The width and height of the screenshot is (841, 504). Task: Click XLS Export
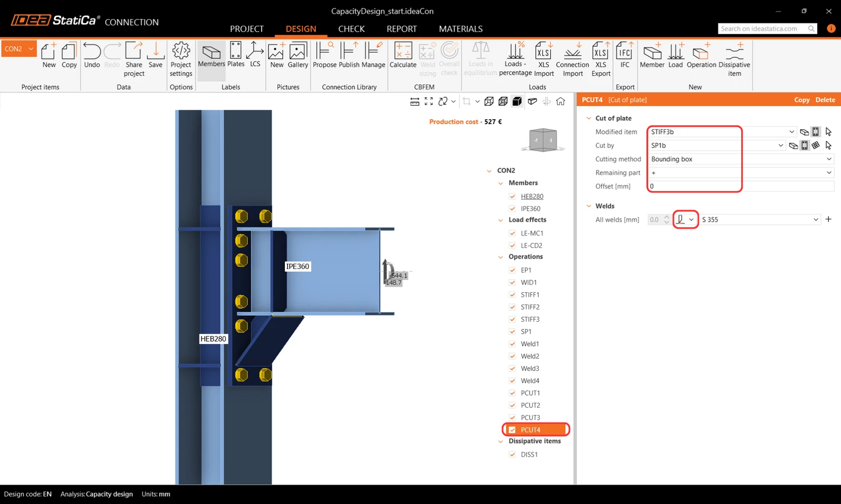(601, 59)
